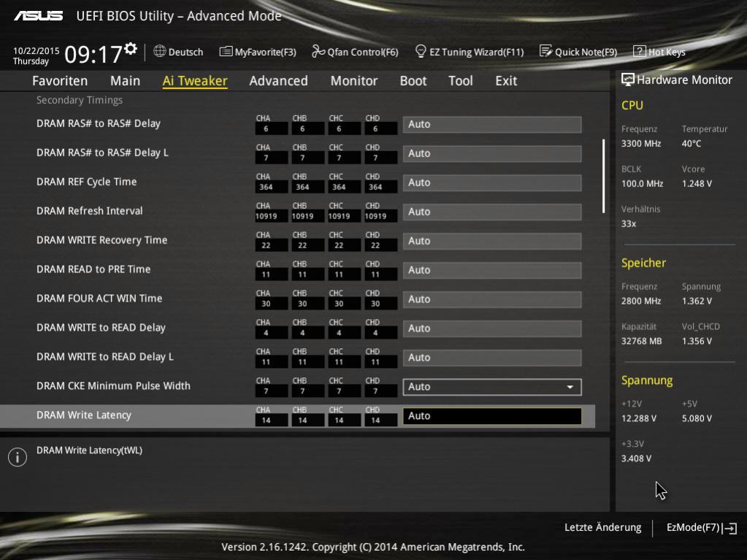
Task: Click the Secondary Timings heading
Action: click(80, 100)
